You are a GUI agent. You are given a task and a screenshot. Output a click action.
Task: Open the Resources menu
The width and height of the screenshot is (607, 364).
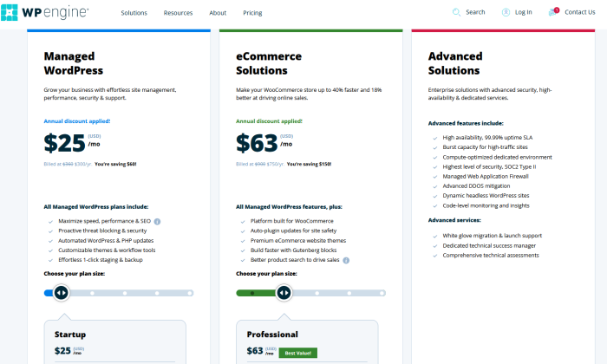[x=178, y=13]
